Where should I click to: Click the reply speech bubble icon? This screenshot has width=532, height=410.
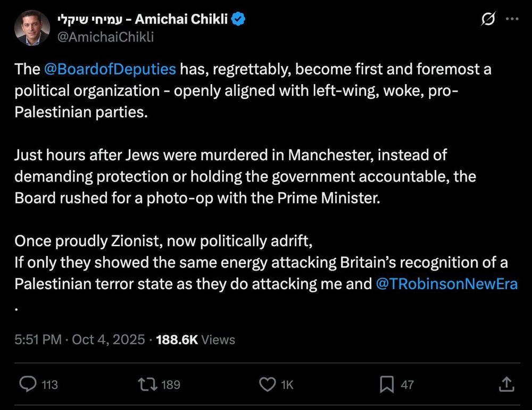(x=28, y=384)
